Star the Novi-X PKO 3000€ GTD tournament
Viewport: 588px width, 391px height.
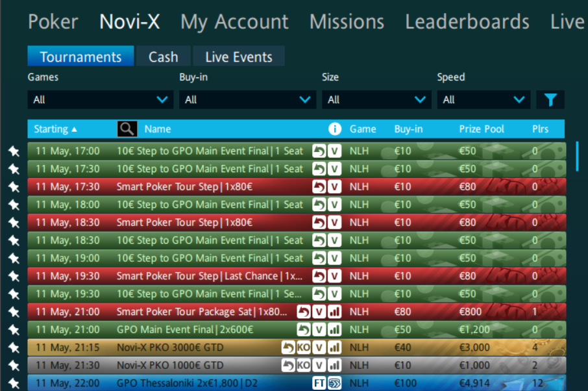click(14, 347)
